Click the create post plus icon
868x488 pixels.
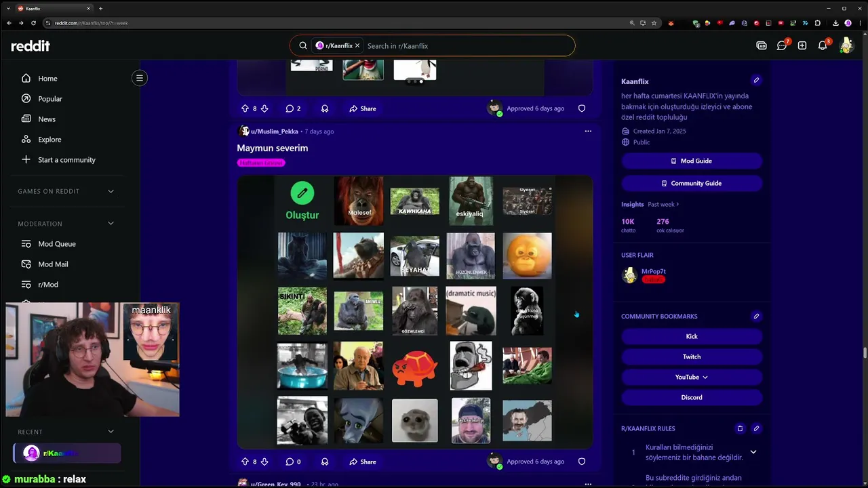pyautogui.click(x=802, y=45)
